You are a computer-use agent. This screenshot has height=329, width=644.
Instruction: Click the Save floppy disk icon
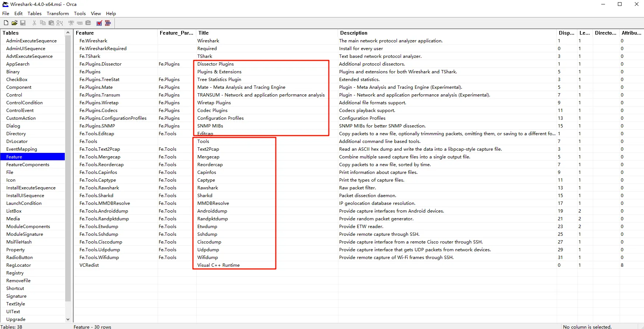coord(23,23)
